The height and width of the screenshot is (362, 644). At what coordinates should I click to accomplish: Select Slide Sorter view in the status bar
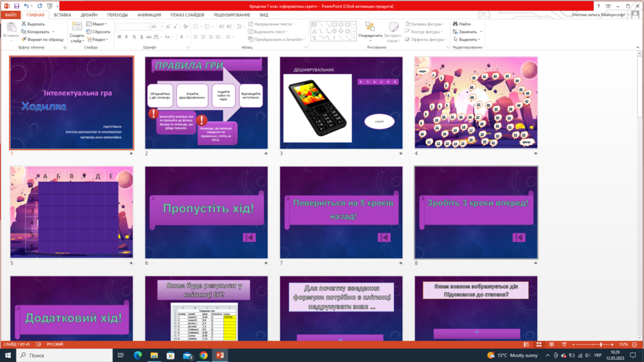point(539,344)
